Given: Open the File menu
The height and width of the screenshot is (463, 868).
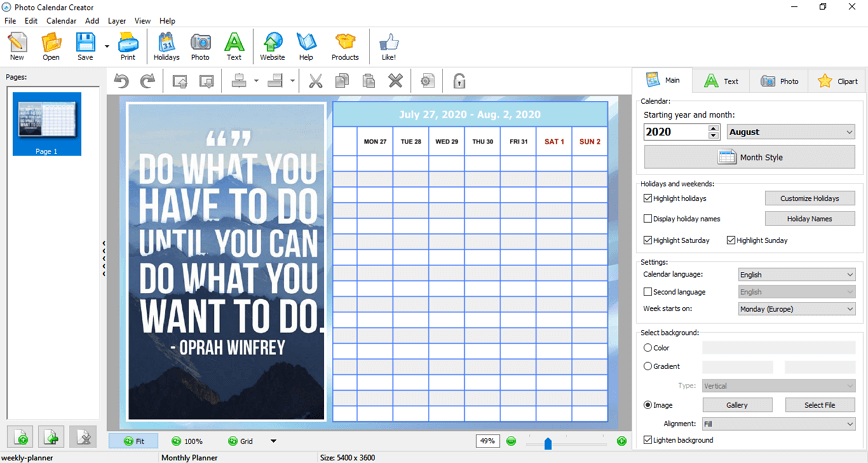Looking at the screenshot, I should click(10, 21).
